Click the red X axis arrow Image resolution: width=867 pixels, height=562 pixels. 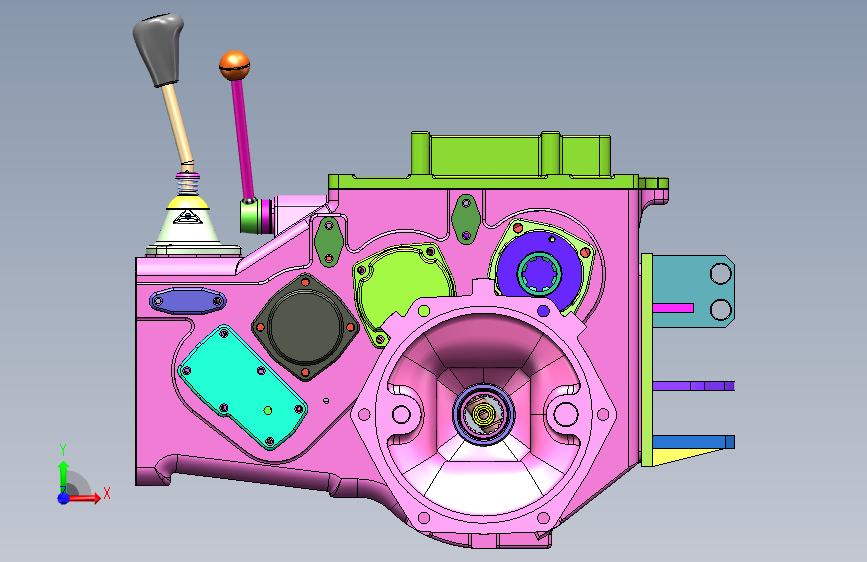click(x=84, y=498)
